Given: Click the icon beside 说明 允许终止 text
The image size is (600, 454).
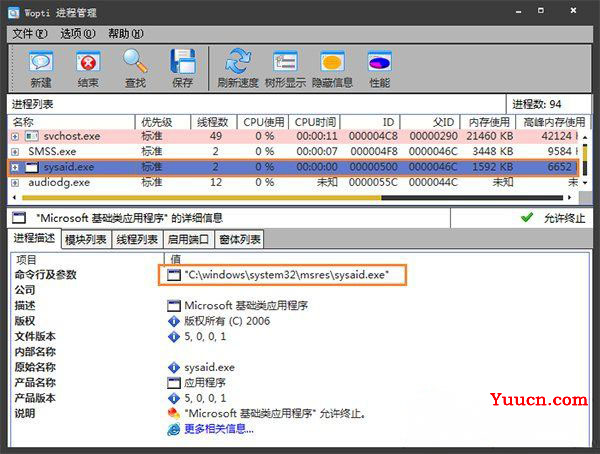Looking at the screenshot, I should tap(174, 413).
